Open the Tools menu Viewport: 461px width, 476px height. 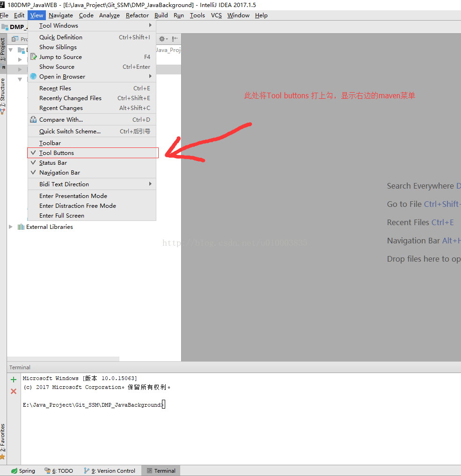click(197, 15)
